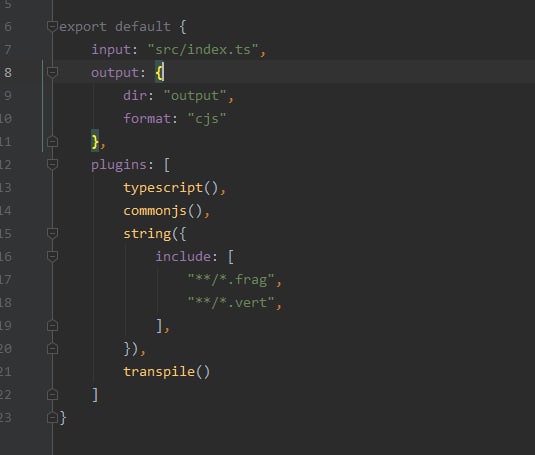535x455 pixels.
Task: Click the commonjs() call
Action: point(163,211)
